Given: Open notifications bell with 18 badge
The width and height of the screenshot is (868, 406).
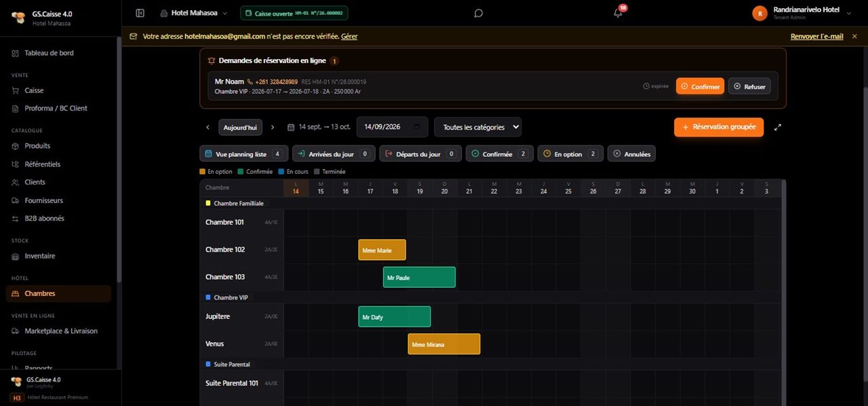Looking at the screenshot, I should (618, 13).
